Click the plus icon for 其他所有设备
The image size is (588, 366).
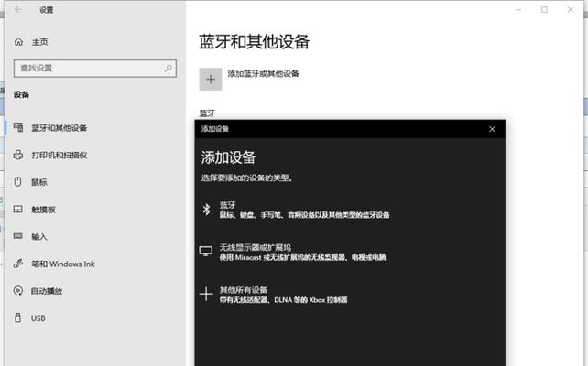(206, 294)
